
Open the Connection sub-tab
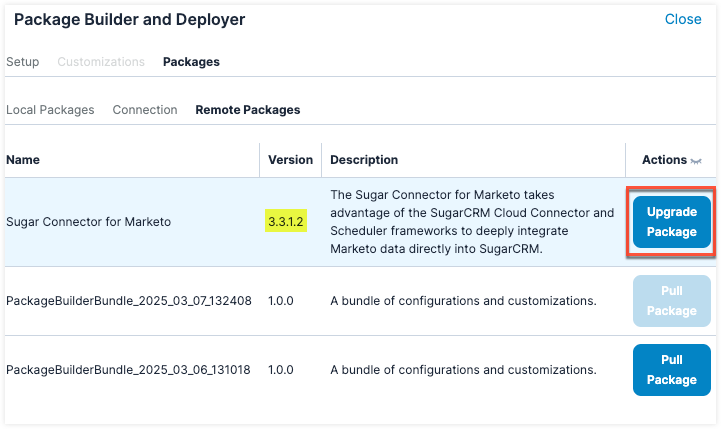pos(145,110)
